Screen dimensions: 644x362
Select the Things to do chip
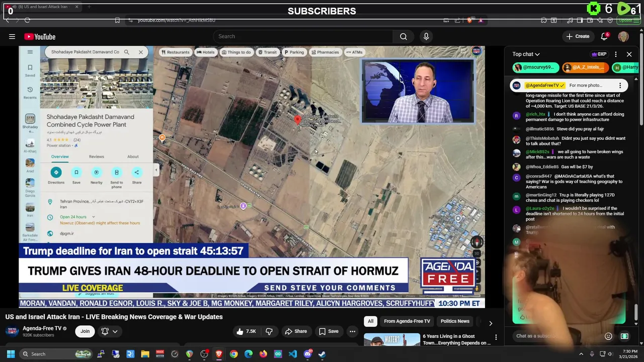[236, 52]
